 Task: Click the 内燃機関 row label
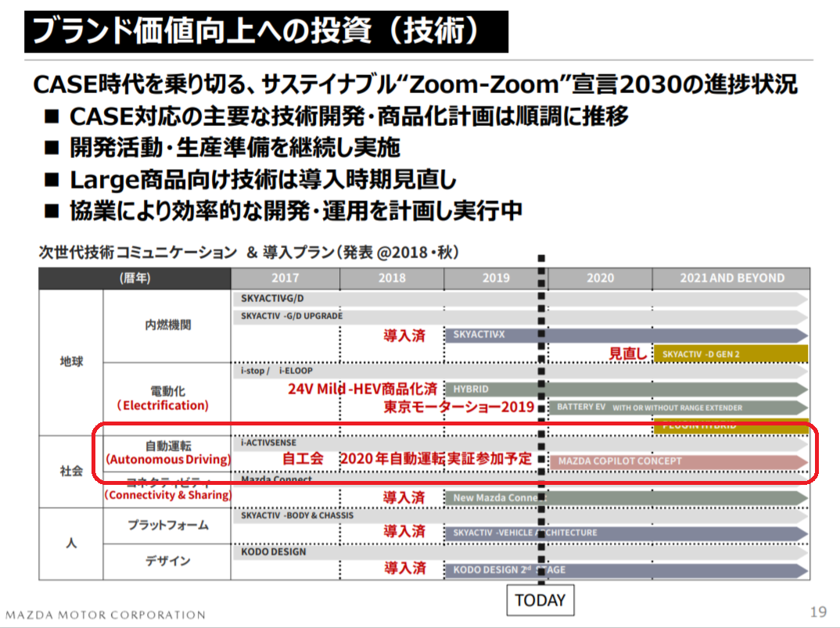click(167, 325)
